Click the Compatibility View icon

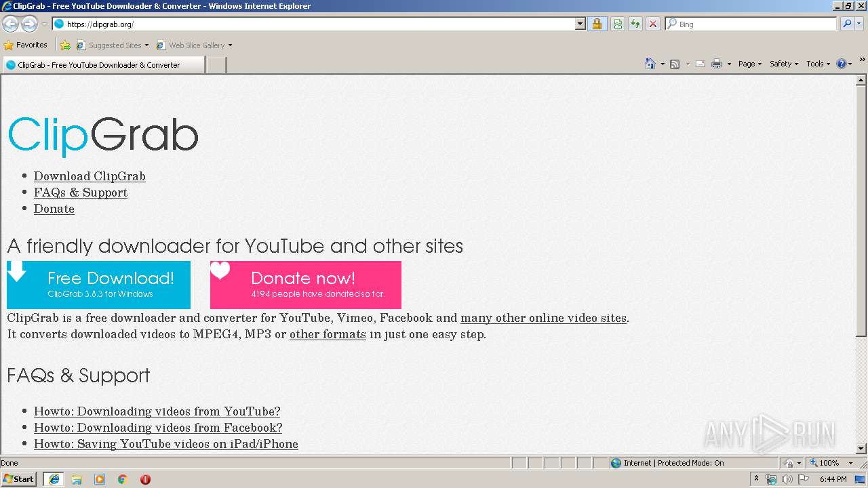(618, 24)
